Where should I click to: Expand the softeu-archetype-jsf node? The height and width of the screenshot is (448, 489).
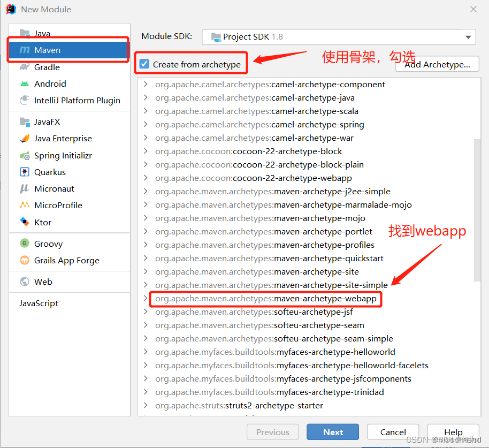tap(146, 312)
